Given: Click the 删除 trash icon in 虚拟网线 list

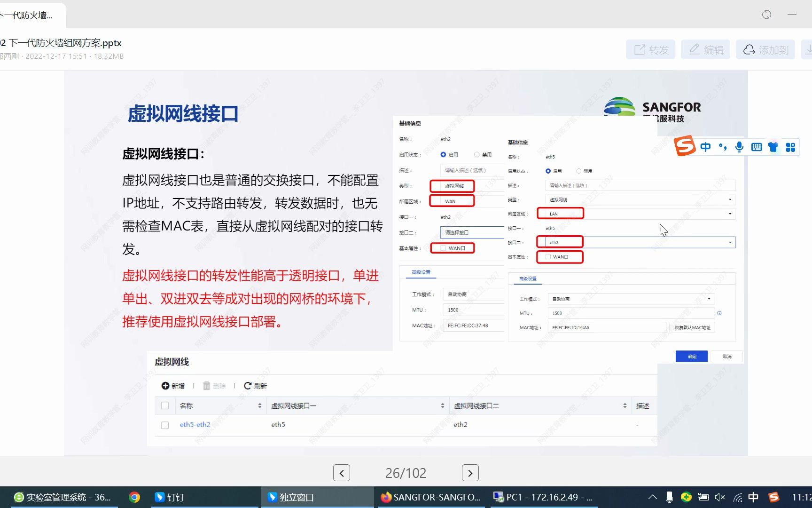Looking at the screenshot, I should [x=206, y=386].
